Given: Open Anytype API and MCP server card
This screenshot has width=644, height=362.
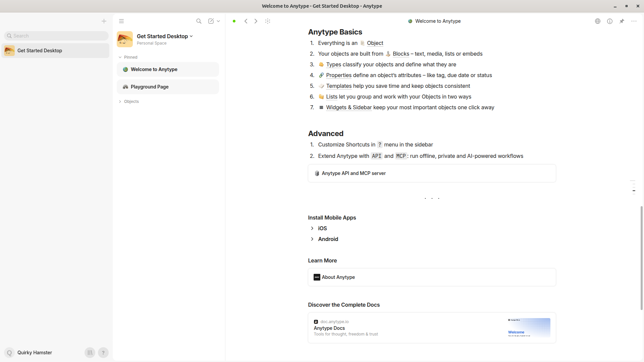Looking at the screenshot, I should [432, 173].
